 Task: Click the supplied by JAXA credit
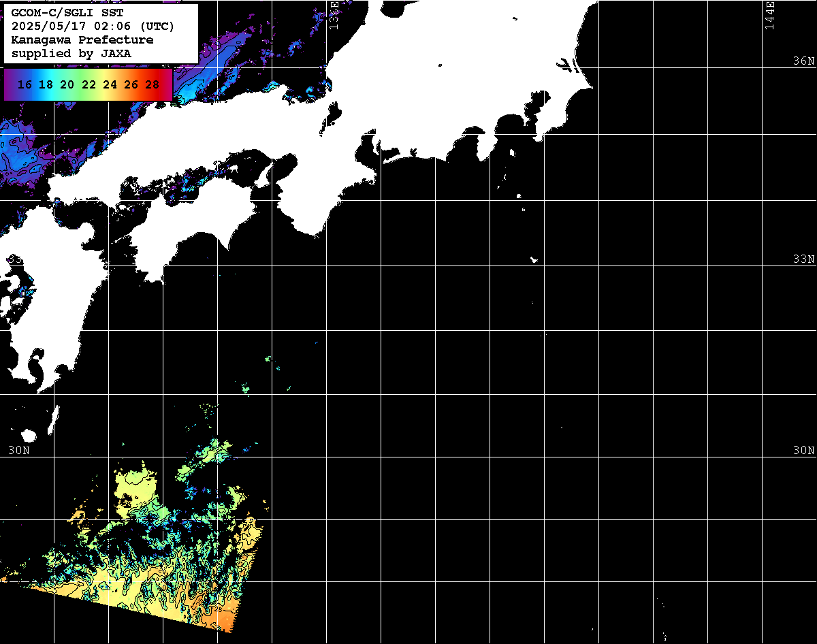pos(71,53)
